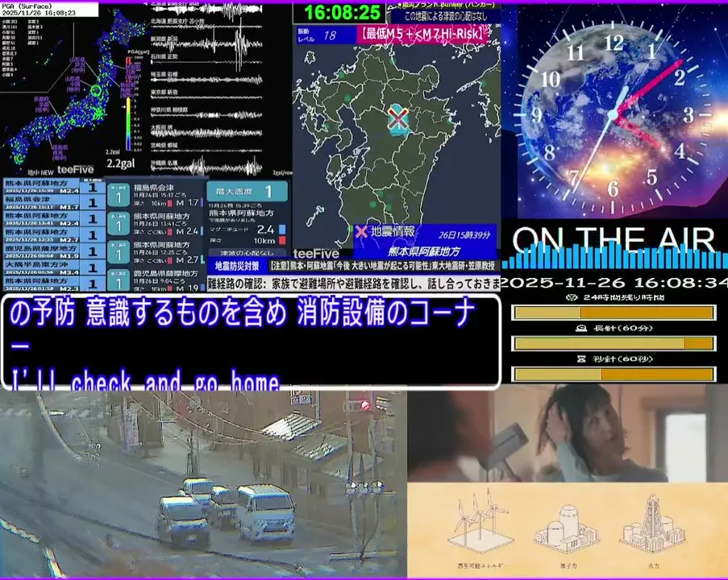
Task: Click the 沖縄県 名護 waveform row
Action: [206, 167]
